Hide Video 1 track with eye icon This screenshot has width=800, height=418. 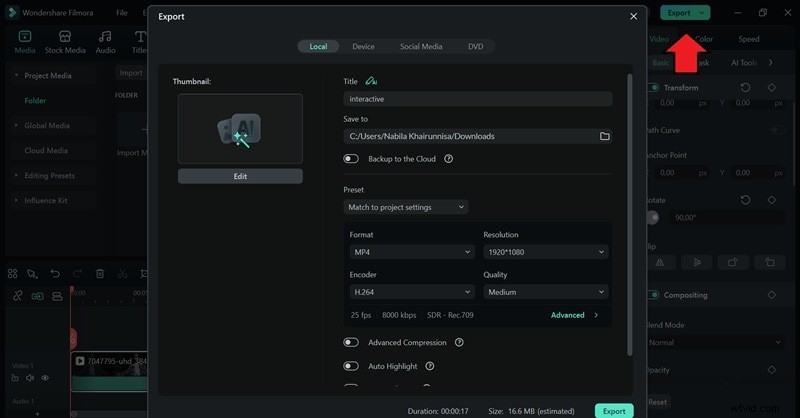[45, 378]
